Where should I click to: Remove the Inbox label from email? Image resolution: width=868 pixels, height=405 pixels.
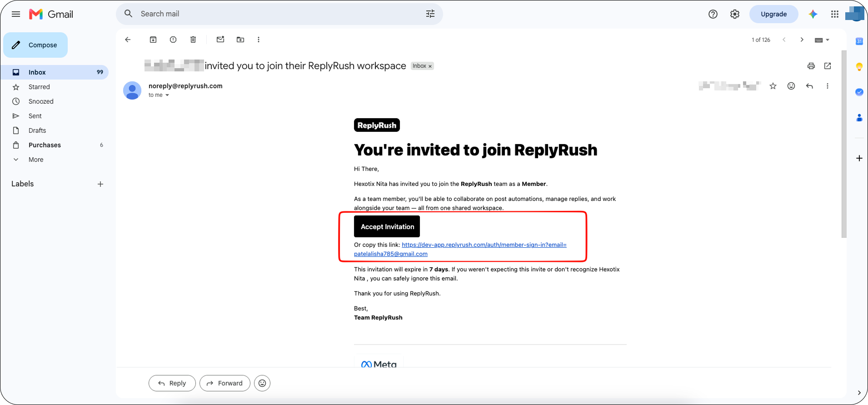point(430,66)
